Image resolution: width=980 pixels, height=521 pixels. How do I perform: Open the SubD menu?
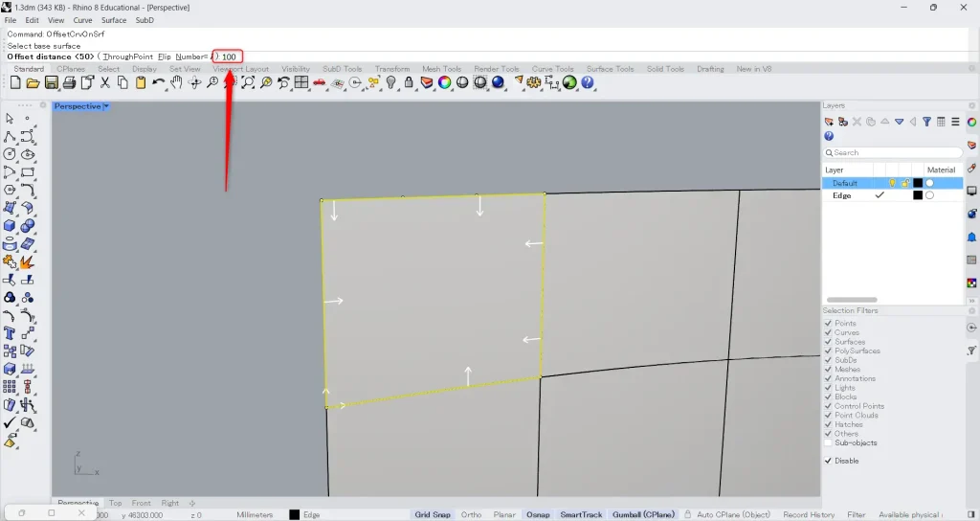click(x=145, y=20)
